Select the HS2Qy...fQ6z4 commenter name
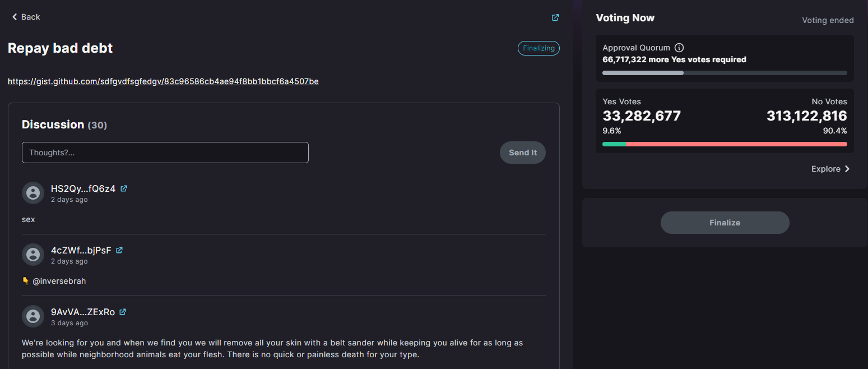Image resolution: width=868 pixels, height=369 pixels. coord(83,188)
